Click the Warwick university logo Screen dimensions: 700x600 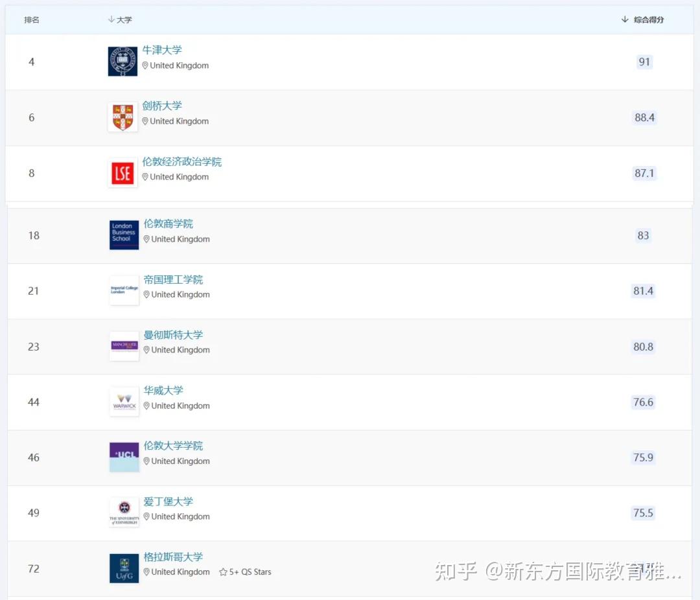coord(123,402)
